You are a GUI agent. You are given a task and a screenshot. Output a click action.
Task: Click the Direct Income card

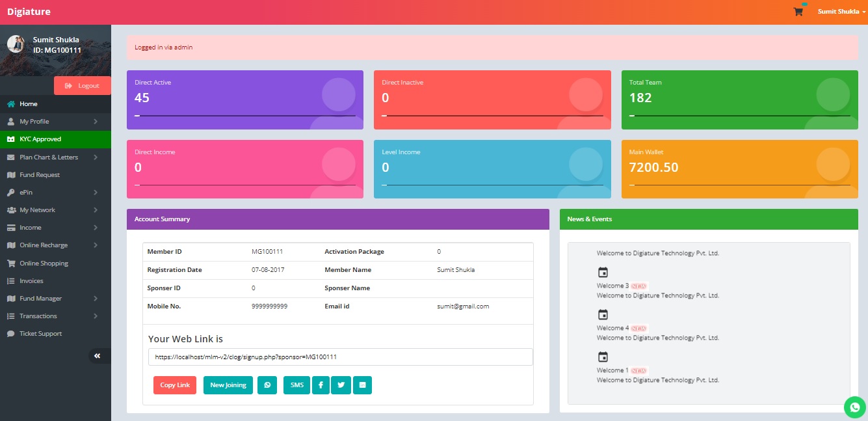click(x=245, y=169)
